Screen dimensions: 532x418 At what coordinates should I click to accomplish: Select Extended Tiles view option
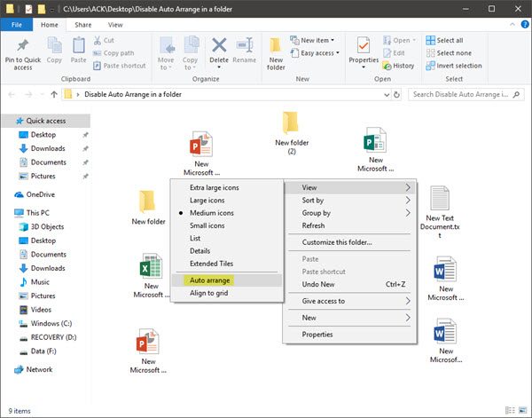pos(227,264)
